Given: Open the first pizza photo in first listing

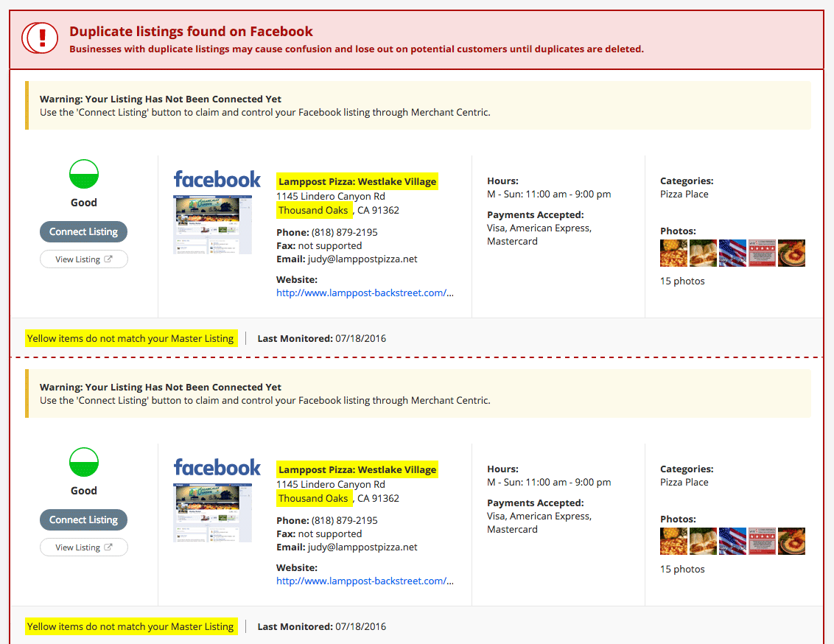Looking at the screenshot, I should [674, 253].
